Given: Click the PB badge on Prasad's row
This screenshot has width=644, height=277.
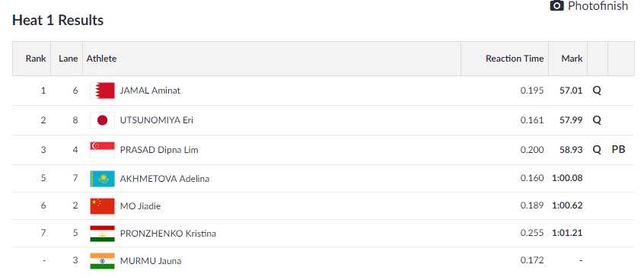Looking at the screenshot, I should pyautogui.click(x=619, y=150).
